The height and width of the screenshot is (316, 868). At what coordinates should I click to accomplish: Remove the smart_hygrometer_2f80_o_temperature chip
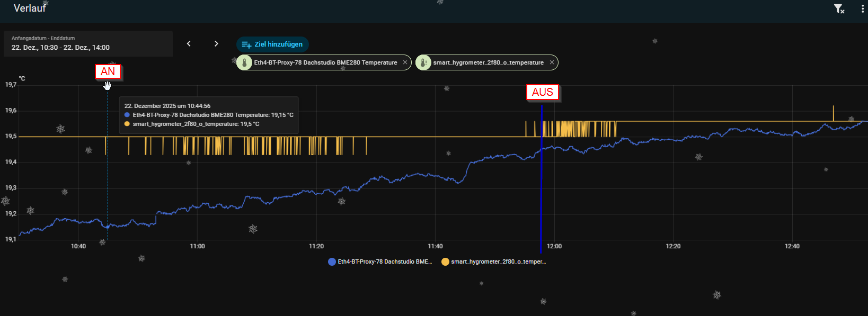(x=552, y=62)
